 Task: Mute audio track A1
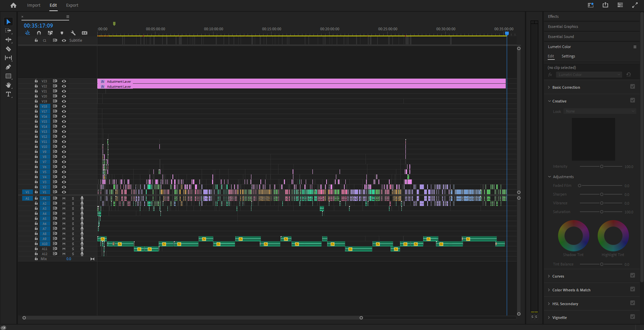point(64,198)
